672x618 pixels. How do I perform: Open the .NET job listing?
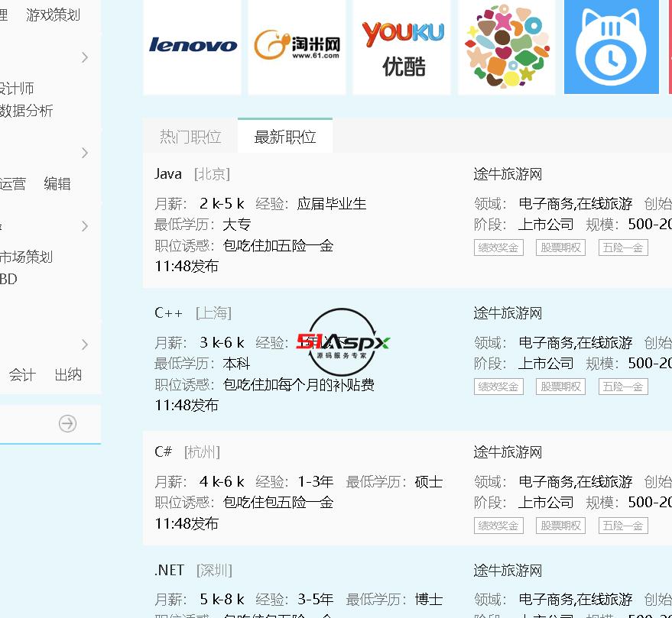(x=169, y=571)
